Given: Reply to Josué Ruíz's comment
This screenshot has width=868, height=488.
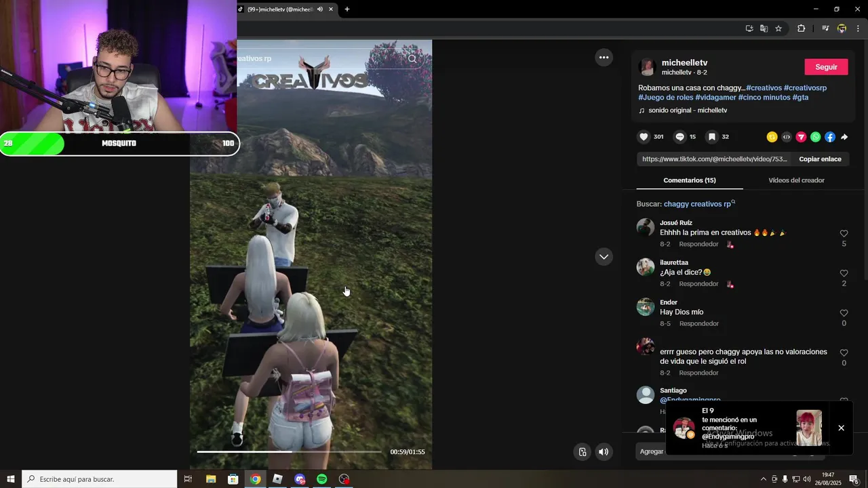Looking at the screenshot, I should coord(698,244).
